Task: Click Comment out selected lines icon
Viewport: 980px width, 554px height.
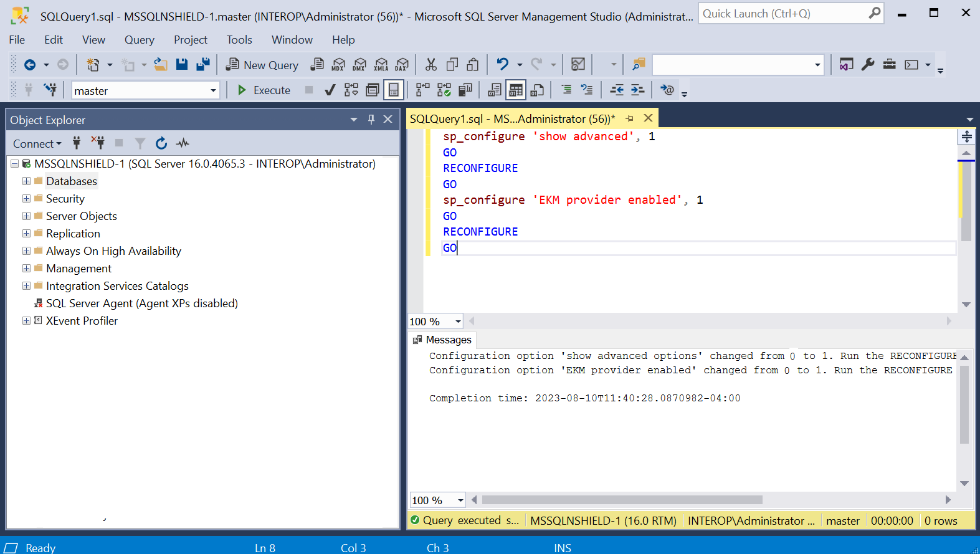Action: pyautogui.click(x=566, y=90)
